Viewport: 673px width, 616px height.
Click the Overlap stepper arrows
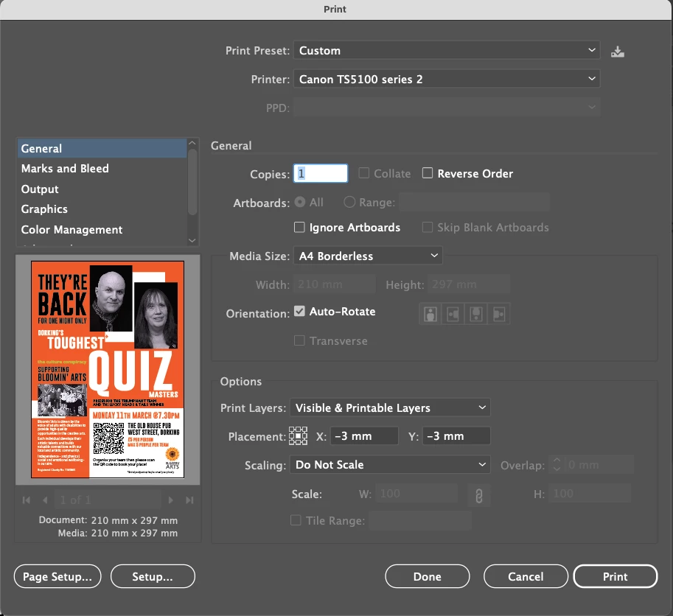tap(557, 464)
